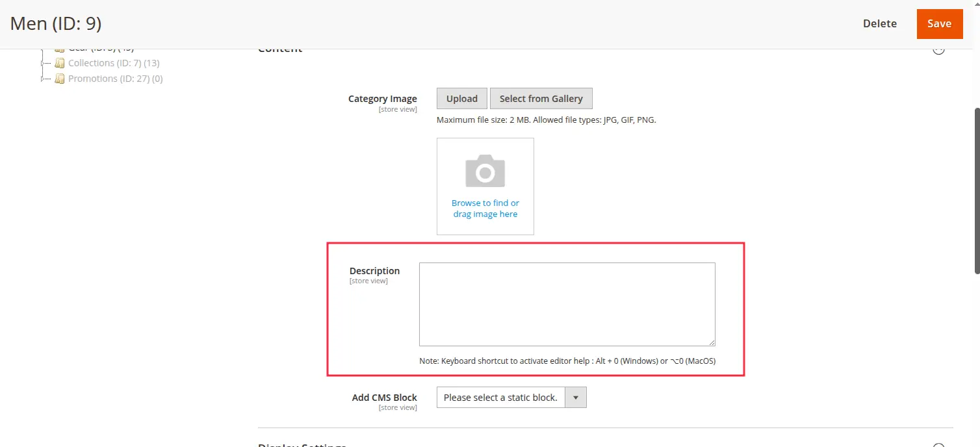The height and width of the screenshot is (447, 980).
Task: Click the Description textarea resize handle
Action: click(x=712, y=342)
